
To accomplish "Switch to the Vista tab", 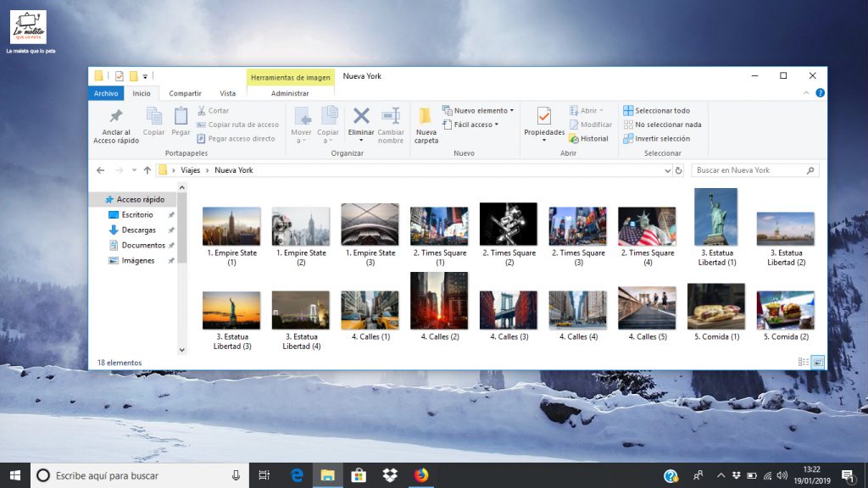I will coord(227,93).
